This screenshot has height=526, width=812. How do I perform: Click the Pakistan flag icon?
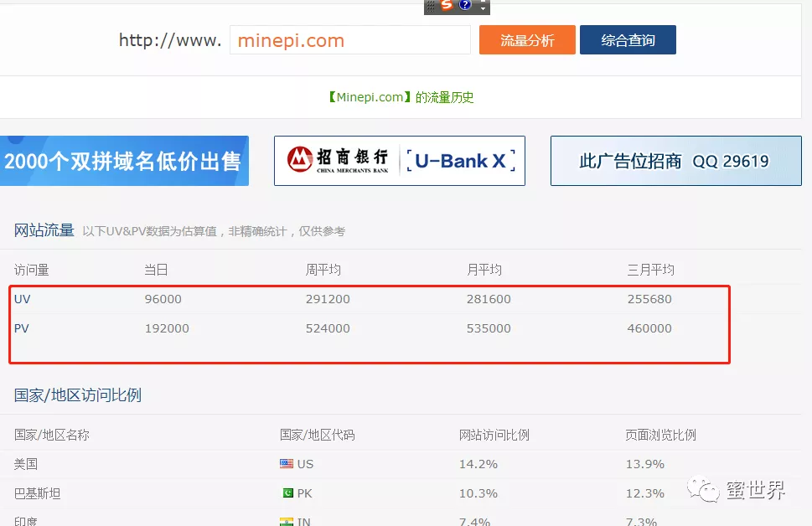[287, 492]
